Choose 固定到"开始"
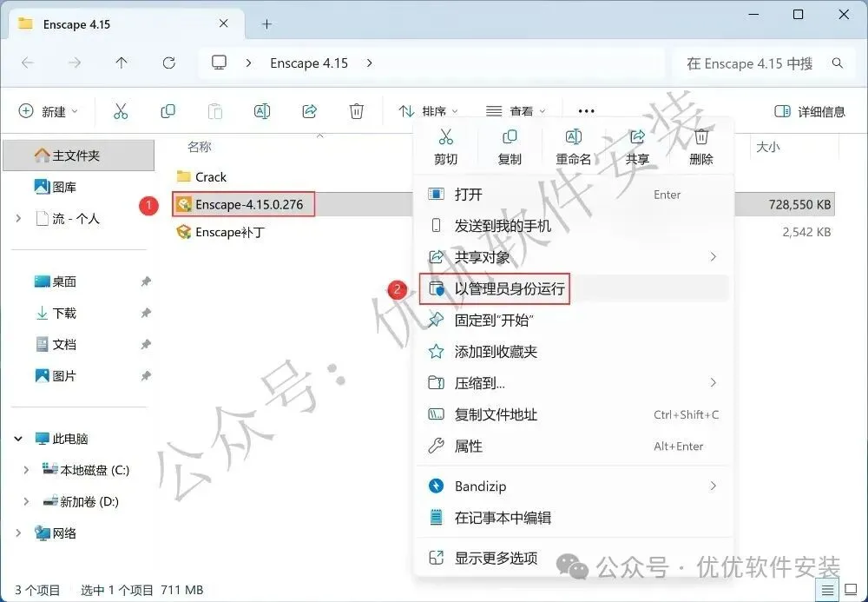The image size is (868, 602). tap(574, 320)
